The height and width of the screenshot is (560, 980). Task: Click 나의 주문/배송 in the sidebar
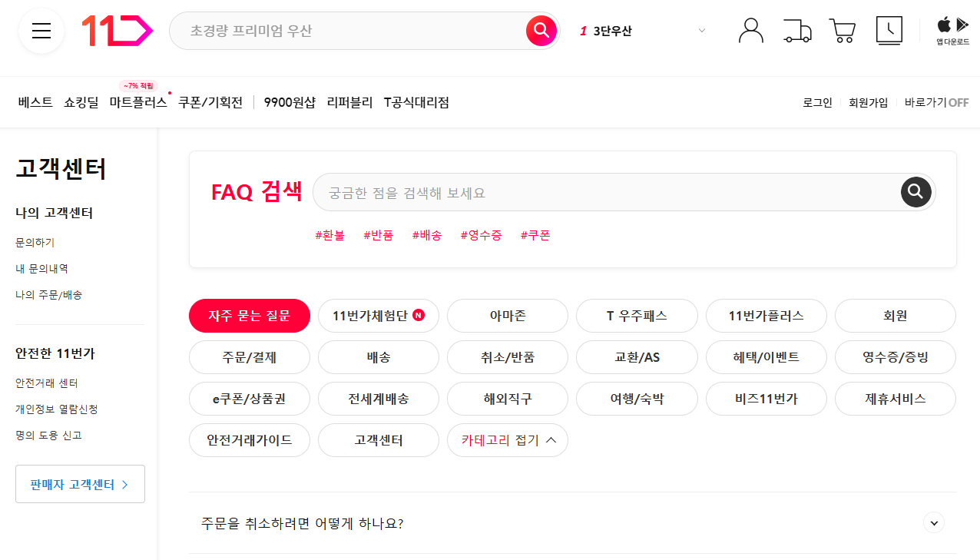click(x=48, y=295)
